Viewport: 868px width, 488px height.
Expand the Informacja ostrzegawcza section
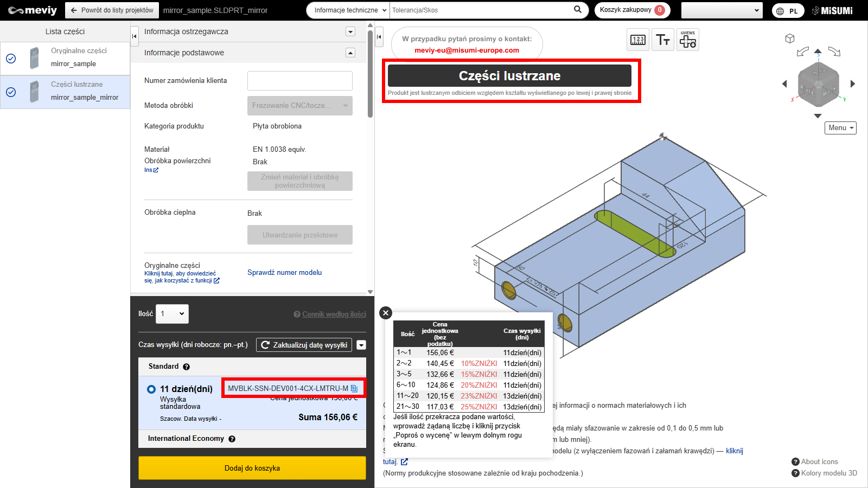point(350,31)
